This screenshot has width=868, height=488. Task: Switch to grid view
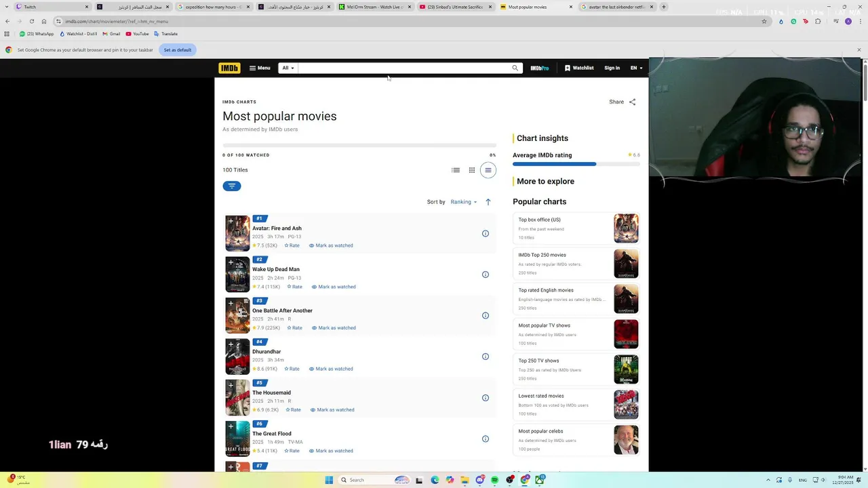(x=472, y=170)
